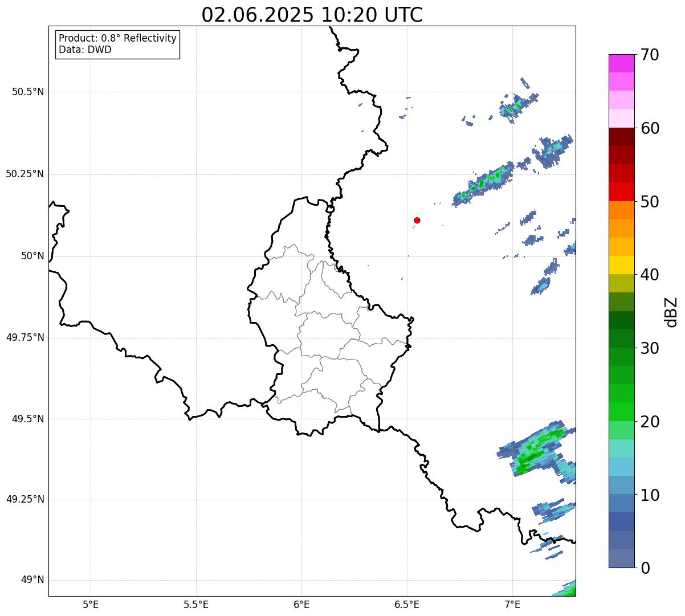
Task: Click the 49.5°N latitude label
Action: (x=28, y=419)
